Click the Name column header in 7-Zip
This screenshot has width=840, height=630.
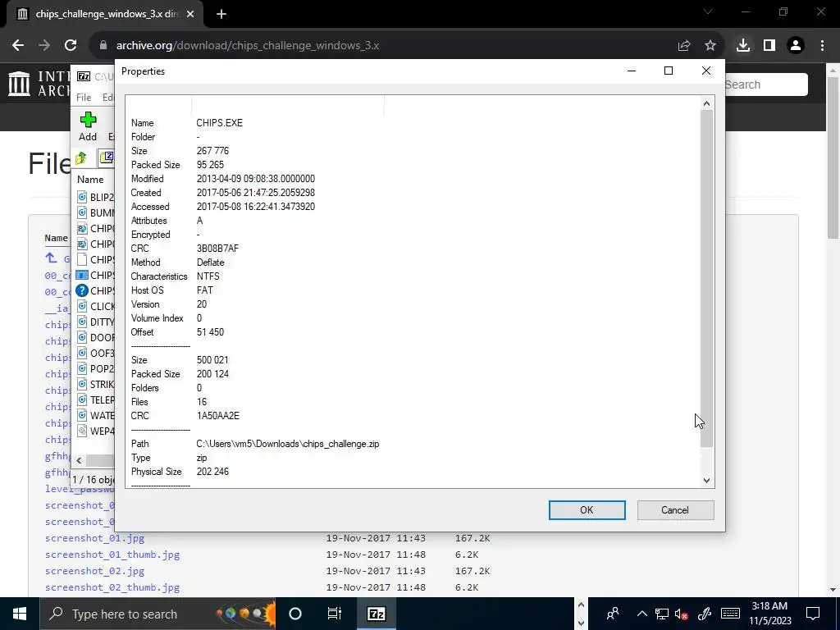pyautogui.click(x=90, y=180)
